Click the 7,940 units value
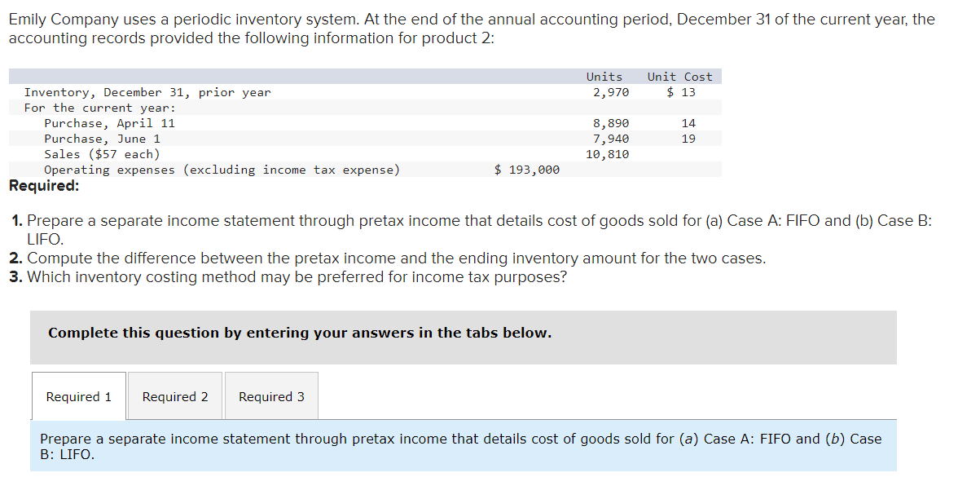The image size is (980, 477). [x=610, y=139]
